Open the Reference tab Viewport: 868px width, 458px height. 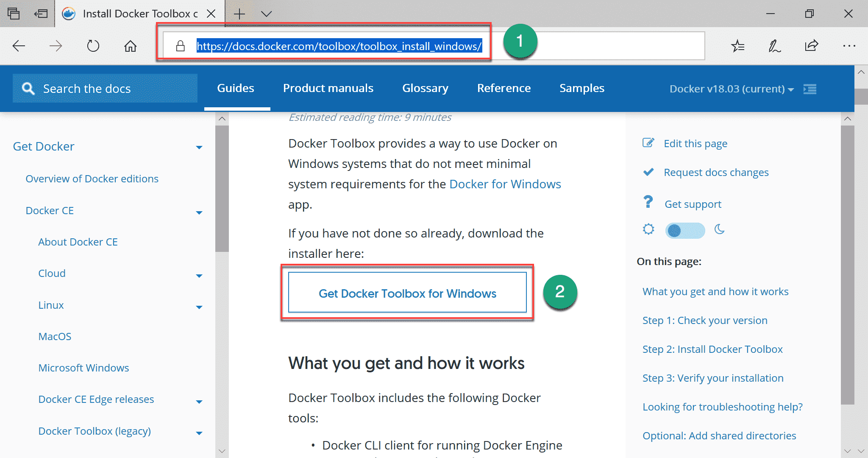pyautogui.click(x=504, y=88)
